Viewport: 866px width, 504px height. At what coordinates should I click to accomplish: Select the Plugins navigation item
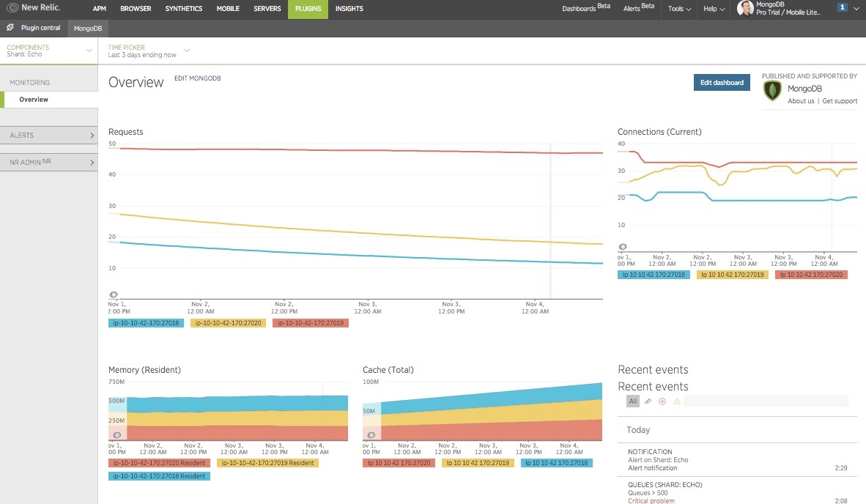pos(308,9)
